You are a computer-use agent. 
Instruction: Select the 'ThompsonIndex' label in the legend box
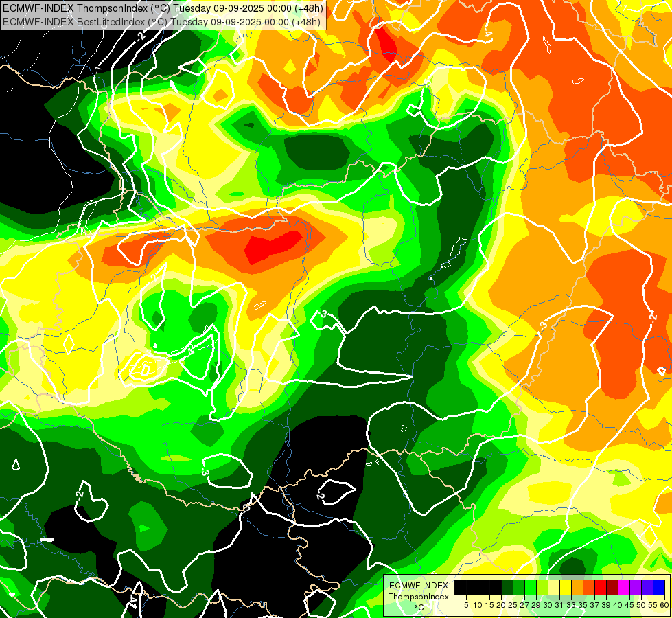pyautogui.click(x=419, y=597)
